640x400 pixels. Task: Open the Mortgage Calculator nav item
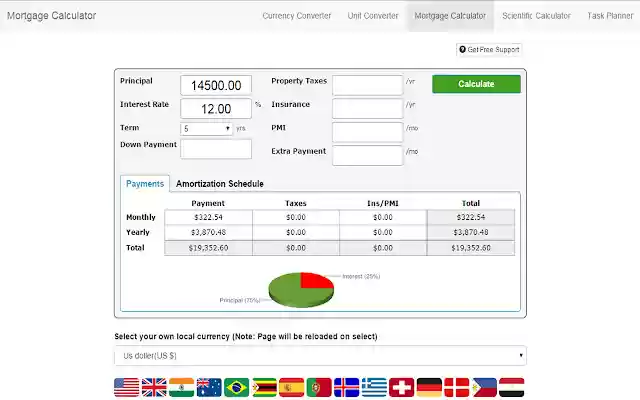pos(450,16)
